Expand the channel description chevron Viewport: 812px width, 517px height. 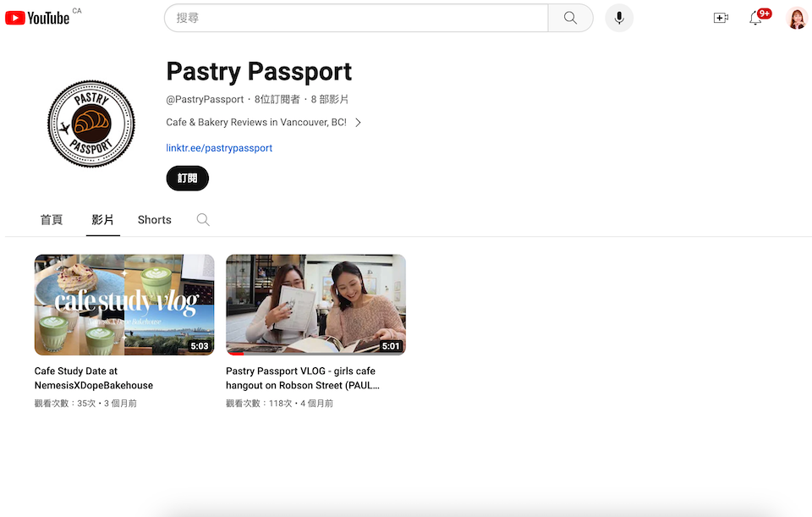[x=359, y=123]
